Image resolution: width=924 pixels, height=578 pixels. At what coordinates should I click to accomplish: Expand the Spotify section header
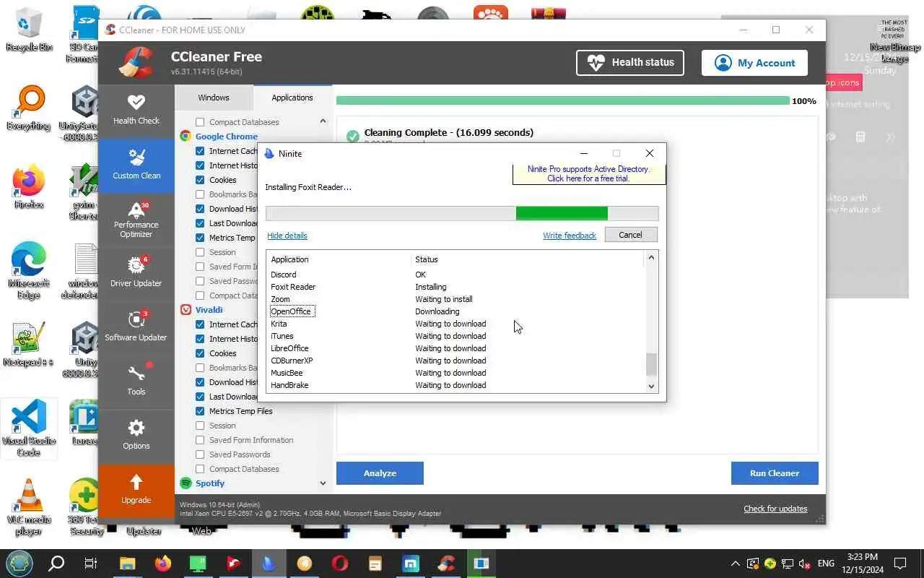[x=209, y=483]
